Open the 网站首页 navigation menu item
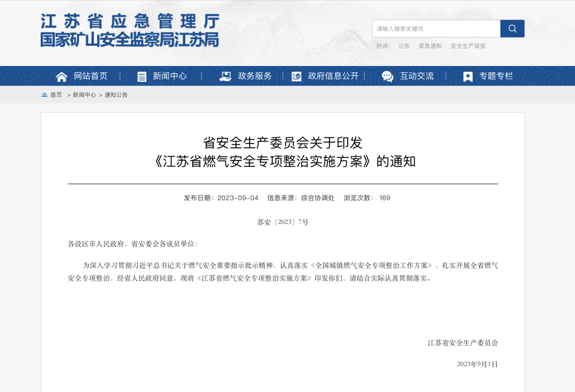This screenshot has width=575, height=392. pyautogui.click(x=91, y=76)
